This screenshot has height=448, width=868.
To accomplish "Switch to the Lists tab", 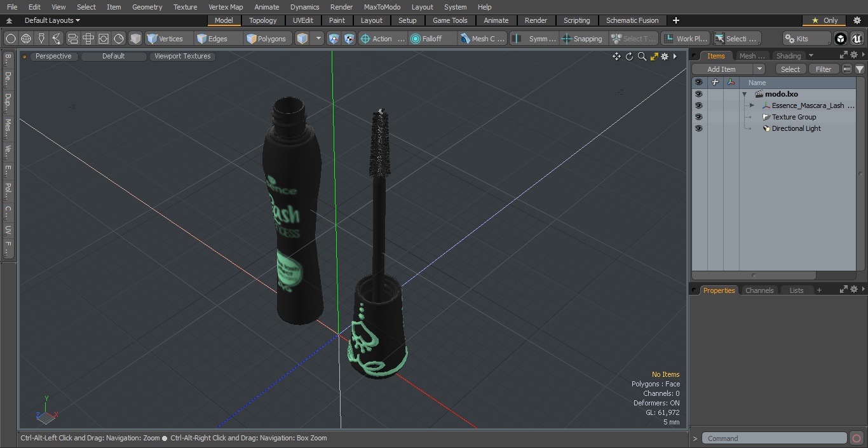I will click(x=796, y=290).
